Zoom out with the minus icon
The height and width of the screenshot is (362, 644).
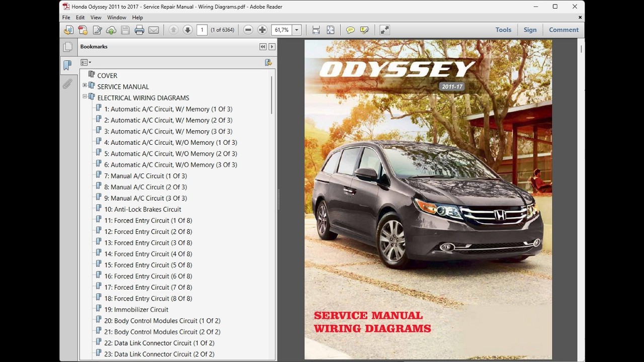click(x=248, y=30)
